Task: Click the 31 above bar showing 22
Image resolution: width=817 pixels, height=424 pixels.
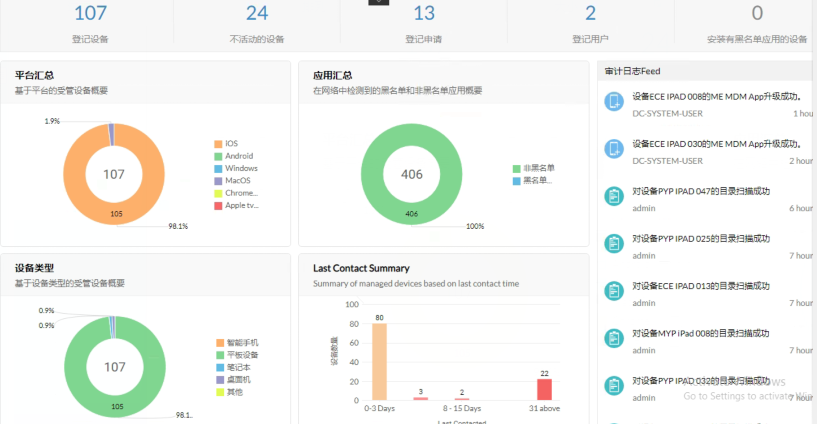Action: (544, 390)
